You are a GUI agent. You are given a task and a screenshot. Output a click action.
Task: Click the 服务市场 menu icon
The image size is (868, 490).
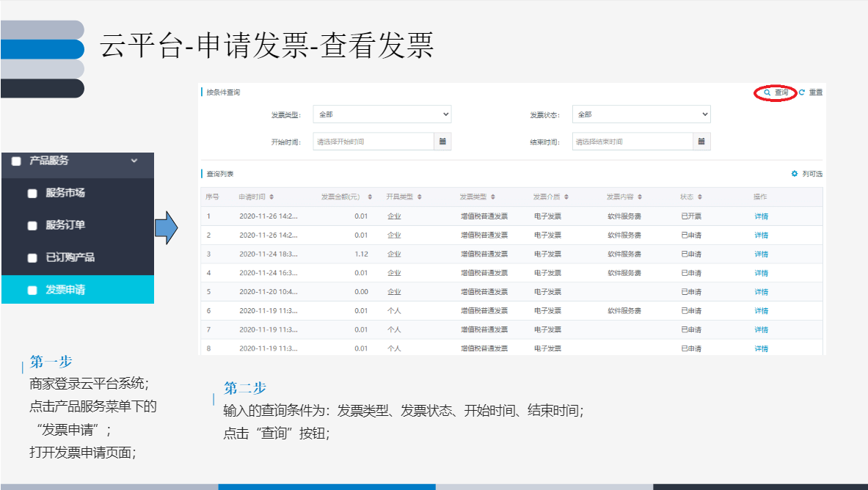[x=32, y=193]
